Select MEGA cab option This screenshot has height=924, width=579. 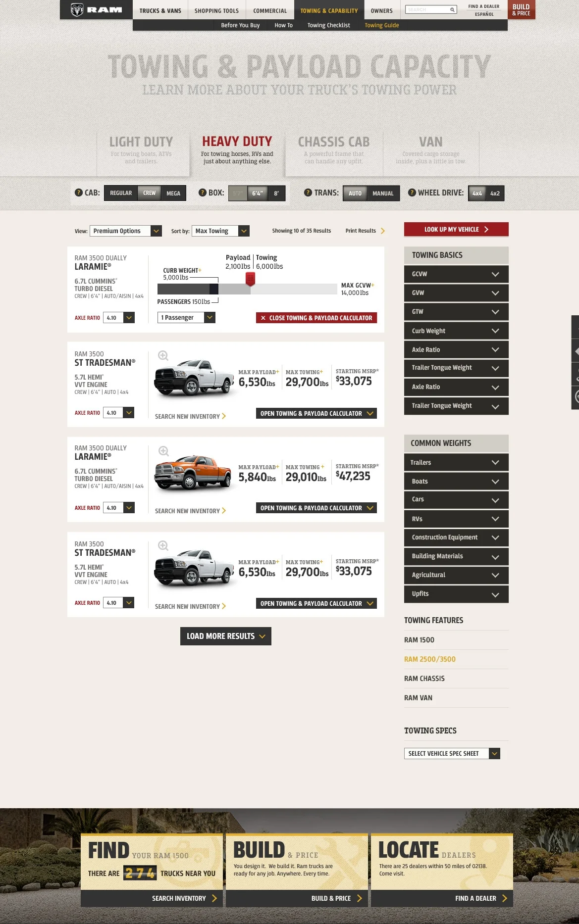click(x=173, y=193)
